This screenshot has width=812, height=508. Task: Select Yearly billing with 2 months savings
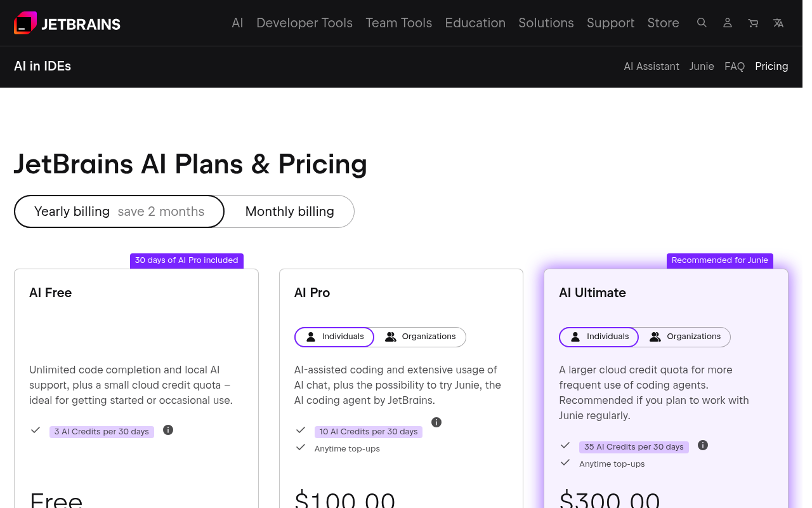[x=119, y=211]
